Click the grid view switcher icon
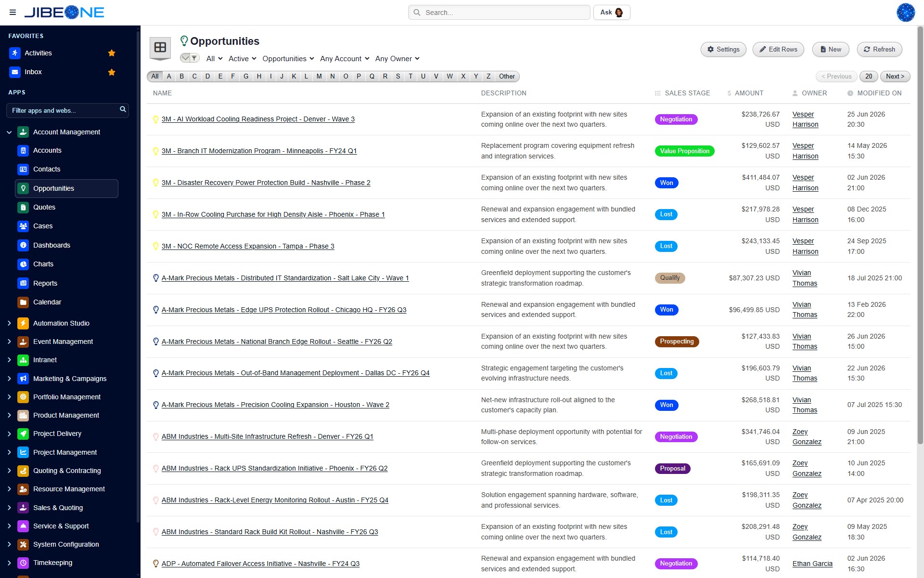This screenshot has width=924, height=578. (x=160, y=48)
